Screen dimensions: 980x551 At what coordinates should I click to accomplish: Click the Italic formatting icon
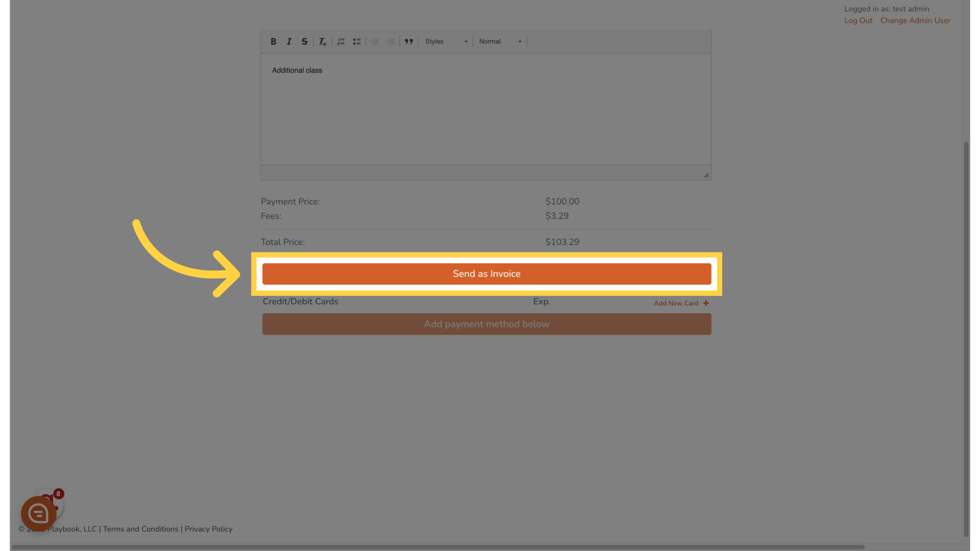tap(289, 41)
